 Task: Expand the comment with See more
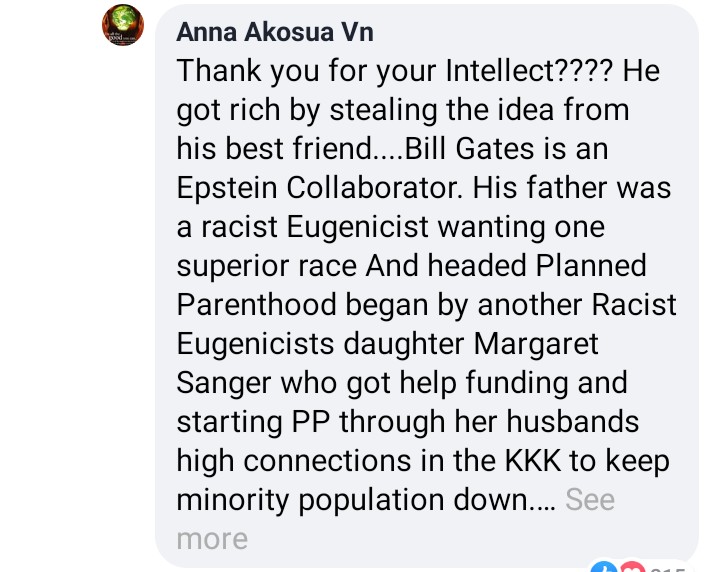tap(589, 499)
